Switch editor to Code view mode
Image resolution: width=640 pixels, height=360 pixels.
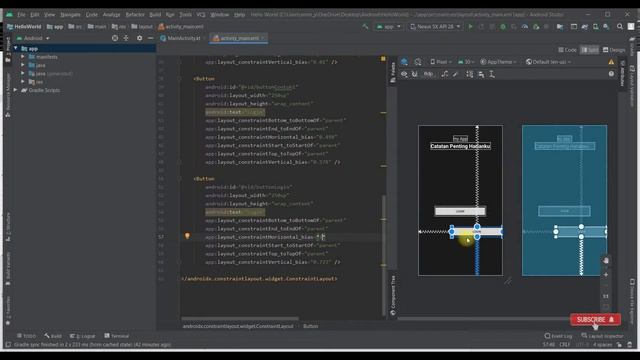click(x=567, y=50)
